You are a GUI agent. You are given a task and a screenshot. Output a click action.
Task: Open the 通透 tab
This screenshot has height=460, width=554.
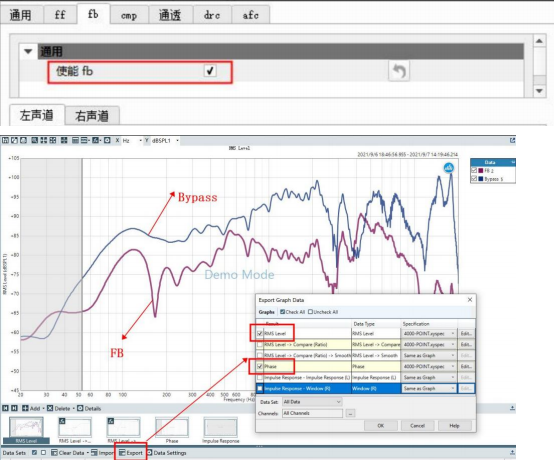coord(170,15)
